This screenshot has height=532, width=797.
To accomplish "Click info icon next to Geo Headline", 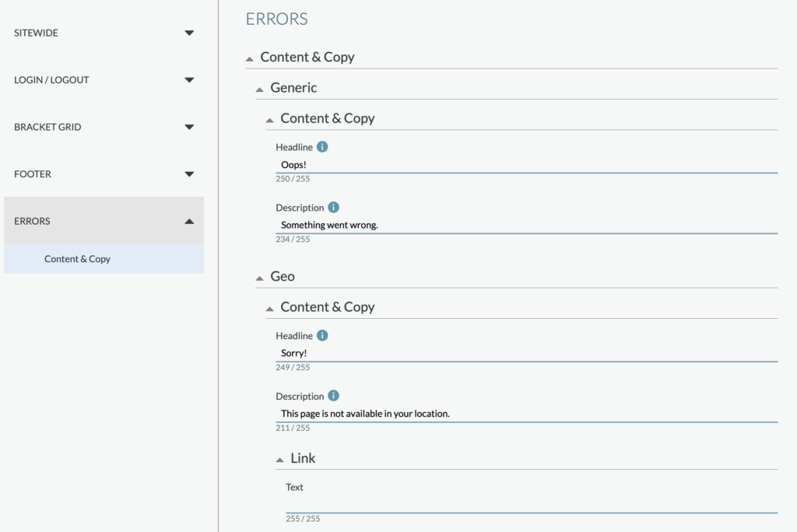I will [x=322, y=336].
